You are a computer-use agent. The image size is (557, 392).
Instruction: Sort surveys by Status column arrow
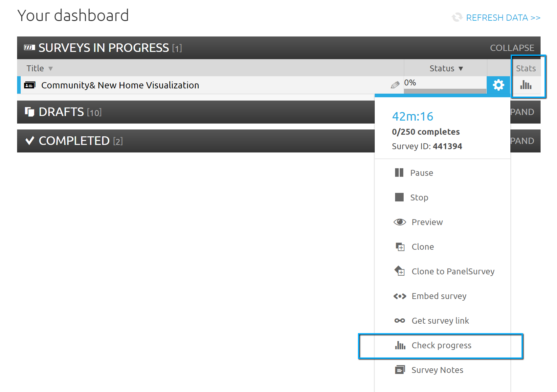[461, 69]
